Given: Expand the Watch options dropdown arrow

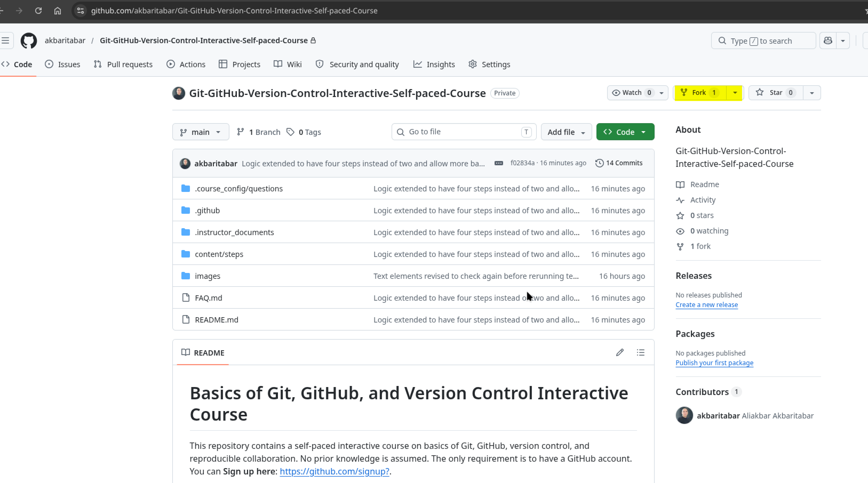Looking at the screenshot, I should click(662, 92).
